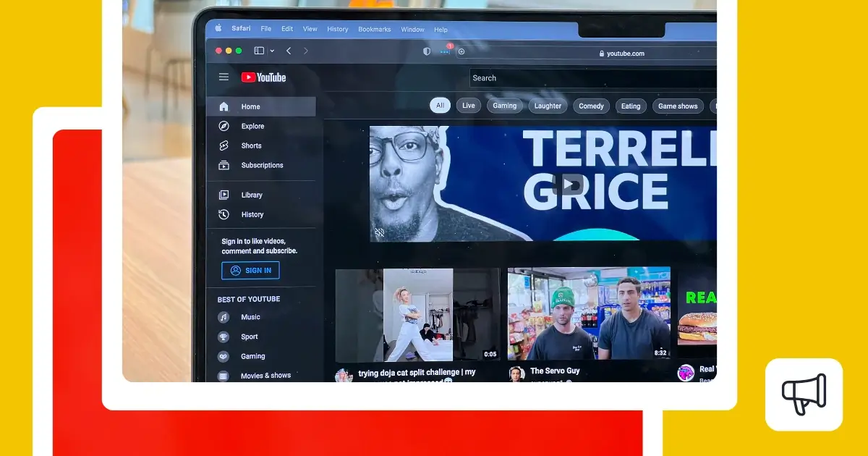The image size is (868, 456).
Task: Click the 'trying doja cat split challenge' title
Action: point(417,373)
